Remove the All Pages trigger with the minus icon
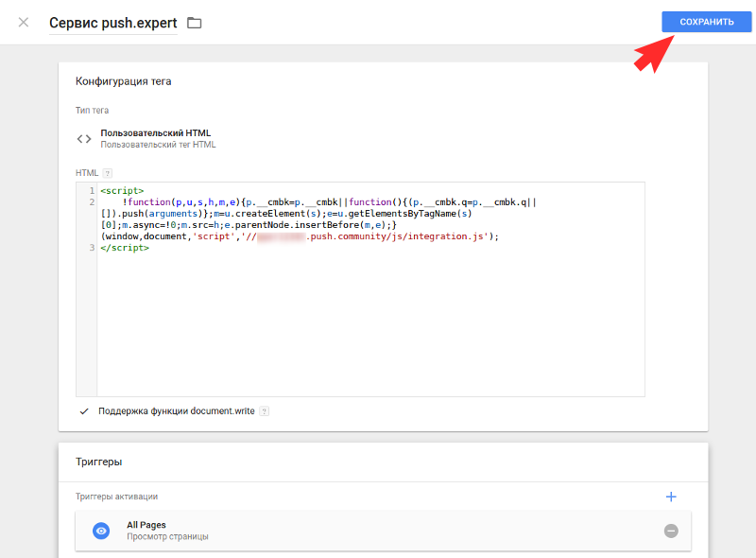Viewport: 756px width, 558px height. (671, 531)
